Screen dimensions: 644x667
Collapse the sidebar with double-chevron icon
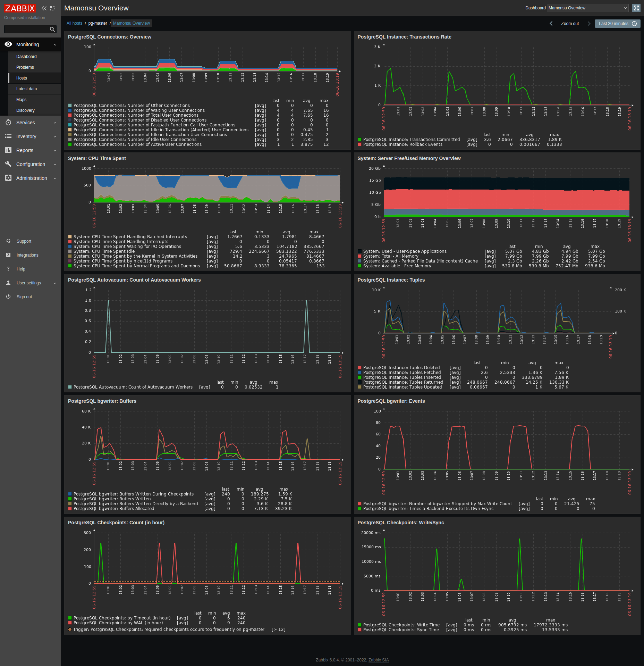click(44, 8)
